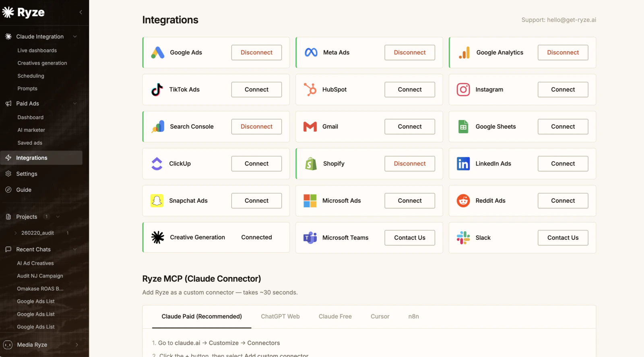Open Saved ads in sidebar

click(x=30, y=143)
